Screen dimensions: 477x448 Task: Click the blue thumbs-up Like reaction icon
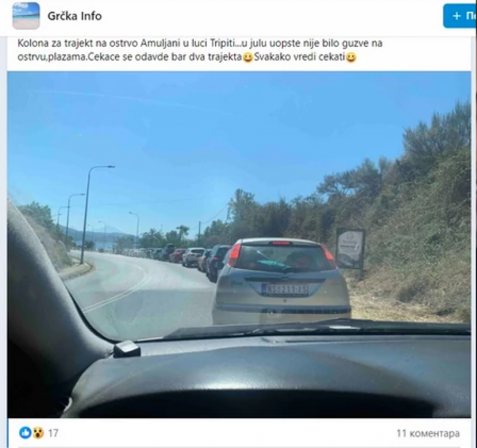click(x=25, y=433)
